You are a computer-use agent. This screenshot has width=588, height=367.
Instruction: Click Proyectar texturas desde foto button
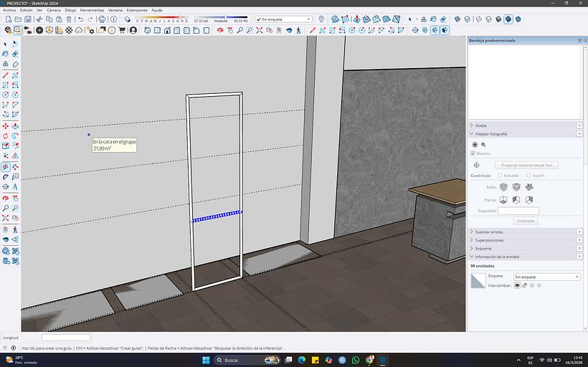526,165
